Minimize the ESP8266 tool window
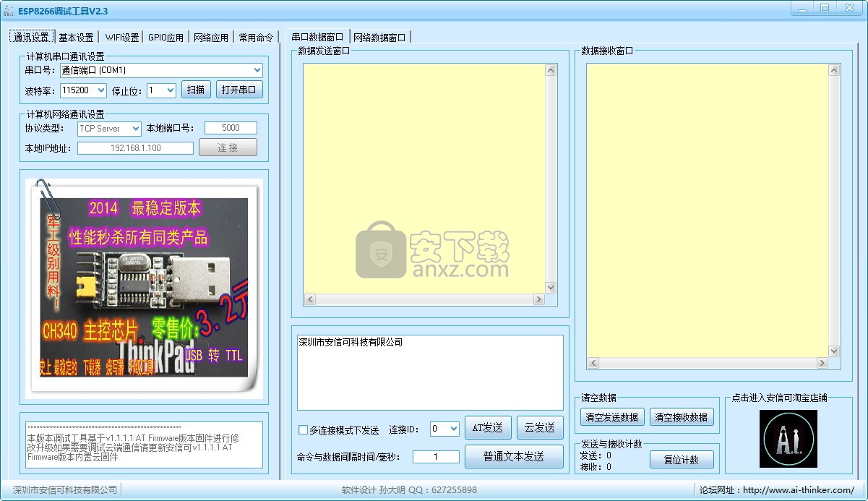Viewport: 868px width, 501px height. click(801, 8)
